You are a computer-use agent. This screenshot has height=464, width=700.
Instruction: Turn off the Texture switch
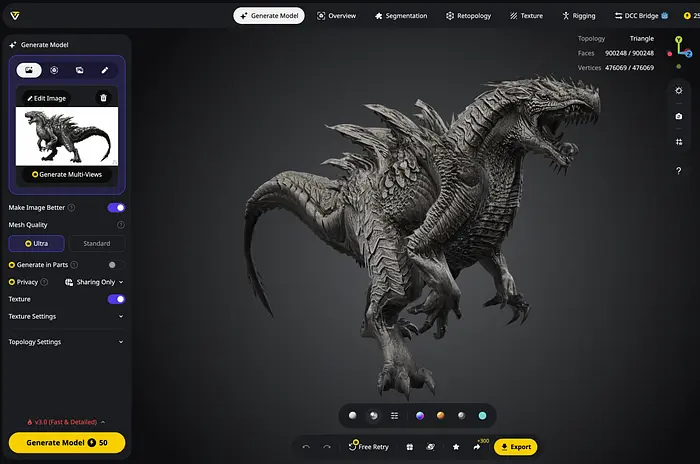pos(116,299)
